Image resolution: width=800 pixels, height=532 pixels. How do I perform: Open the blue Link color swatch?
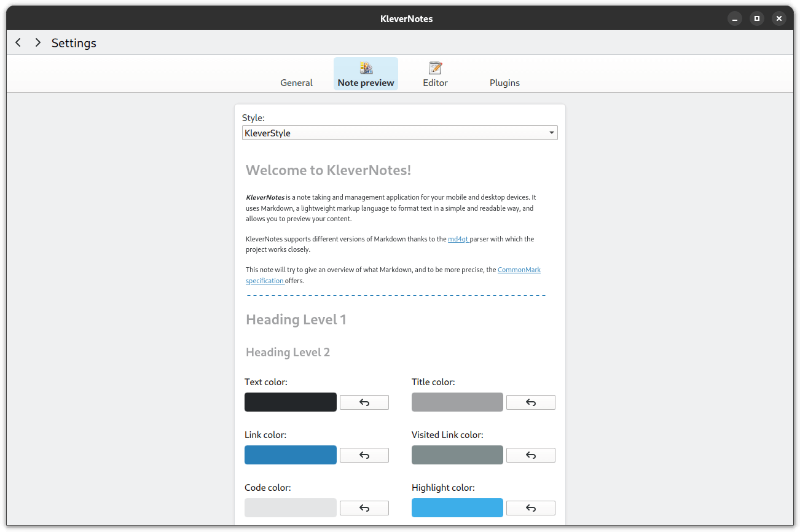point(290,455)
